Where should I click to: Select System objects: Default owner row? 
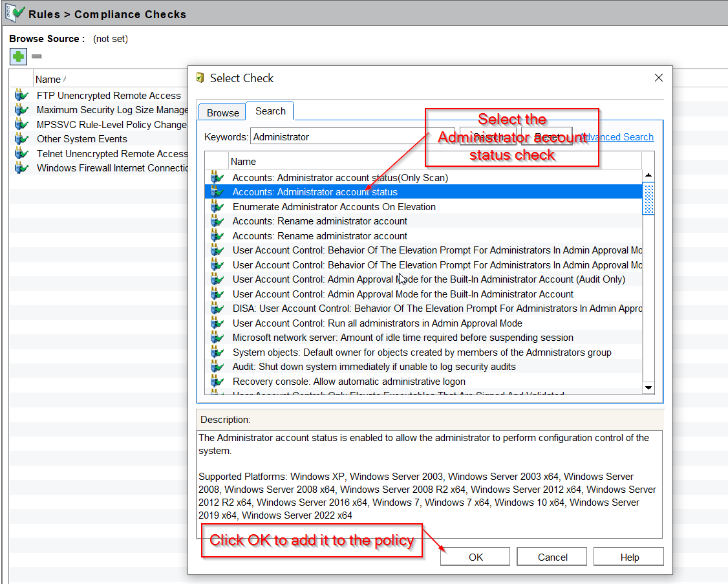tap(423, 352)
